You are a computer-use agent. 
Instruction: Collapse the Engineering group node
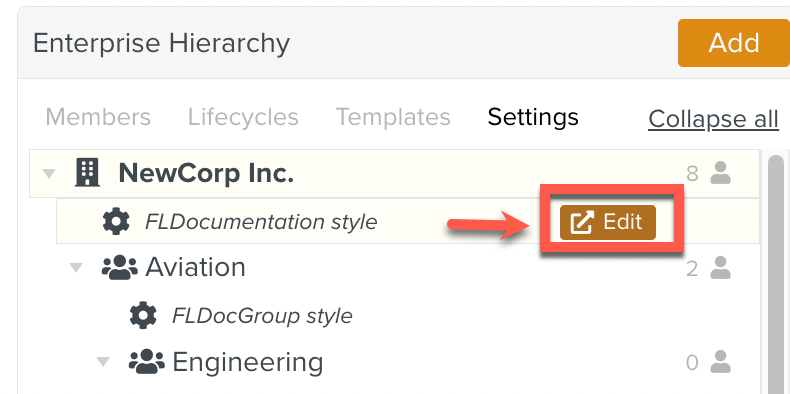103,362
